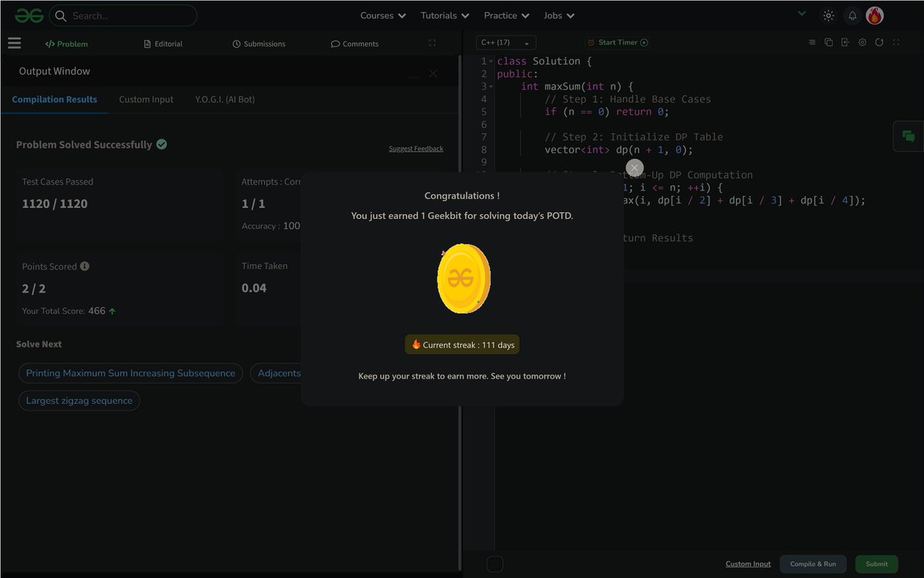Open the Submissions tab

click(259, 44)
